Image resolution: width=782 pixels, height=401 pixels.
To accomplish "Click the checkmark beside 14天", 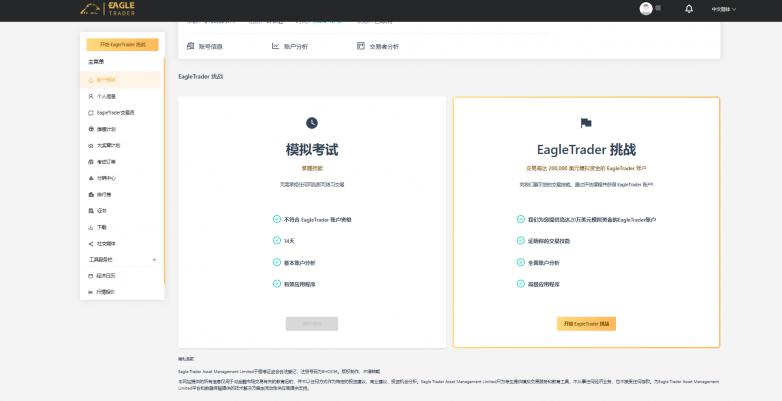I will point(277,240).
